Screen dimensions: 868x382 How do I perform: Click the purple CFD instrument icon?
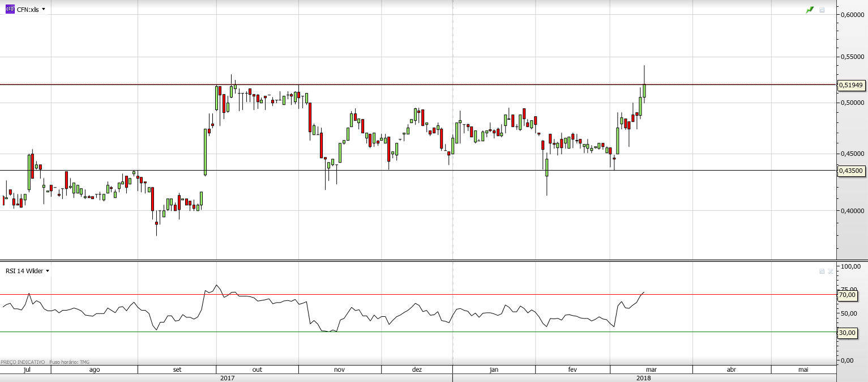[10, 9]
